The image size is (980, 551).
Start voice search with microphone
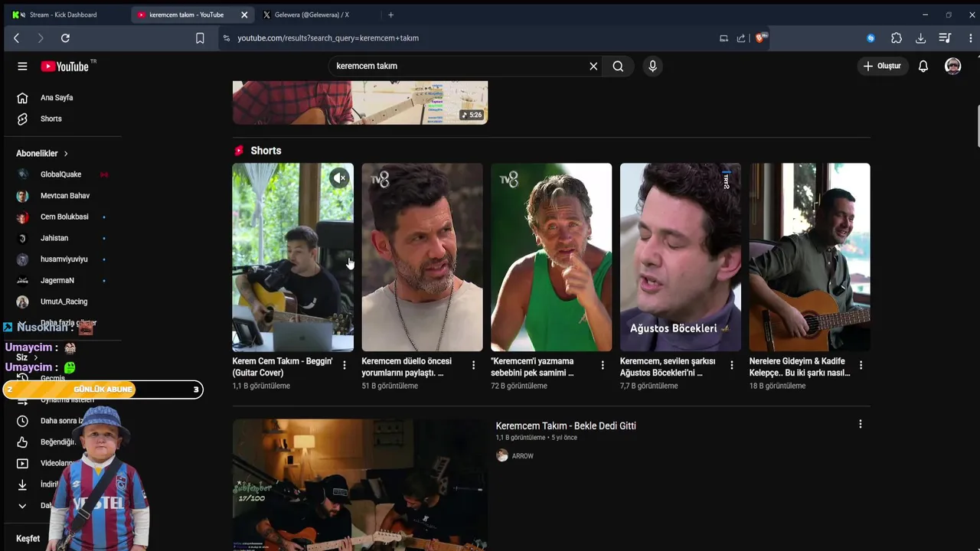[x=652, y=67]
